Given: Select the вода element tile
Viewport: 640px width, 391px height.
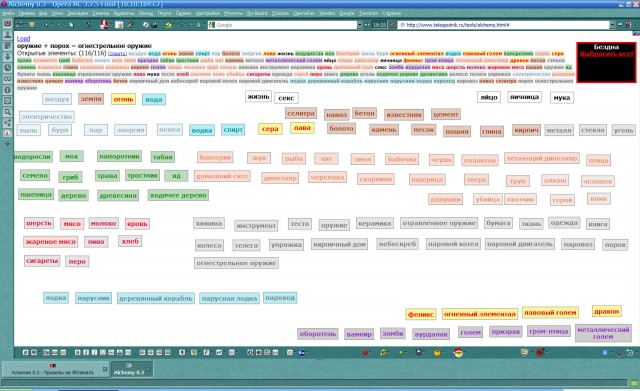Looking at the screenshot, I should click(154, 99).
